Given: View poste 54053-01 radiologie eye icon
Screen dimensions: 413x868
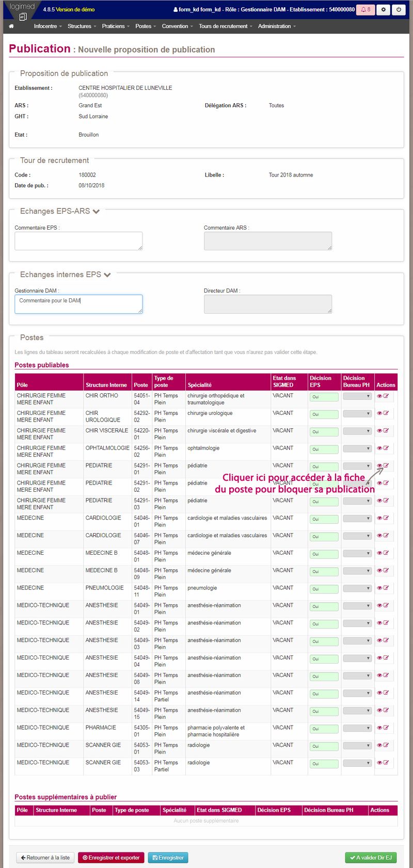Looking at the screenshot, I should click(x=379, y=746).
